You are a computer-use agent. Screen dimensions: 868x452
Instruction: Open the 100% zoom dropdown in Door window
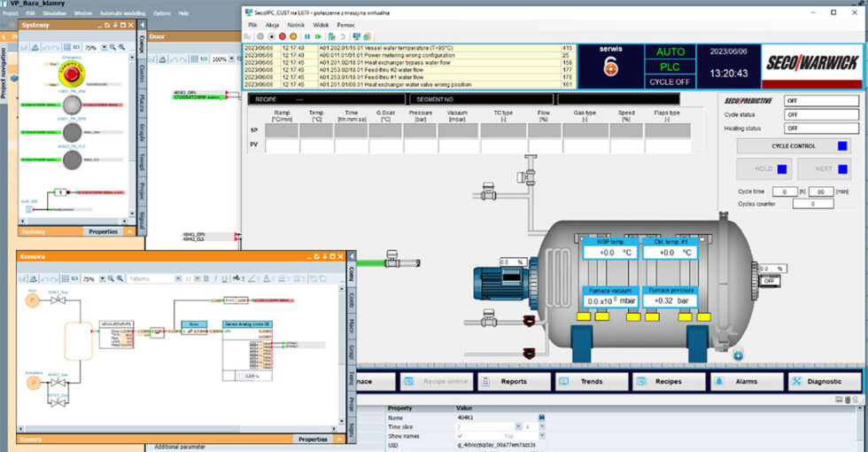231,58
